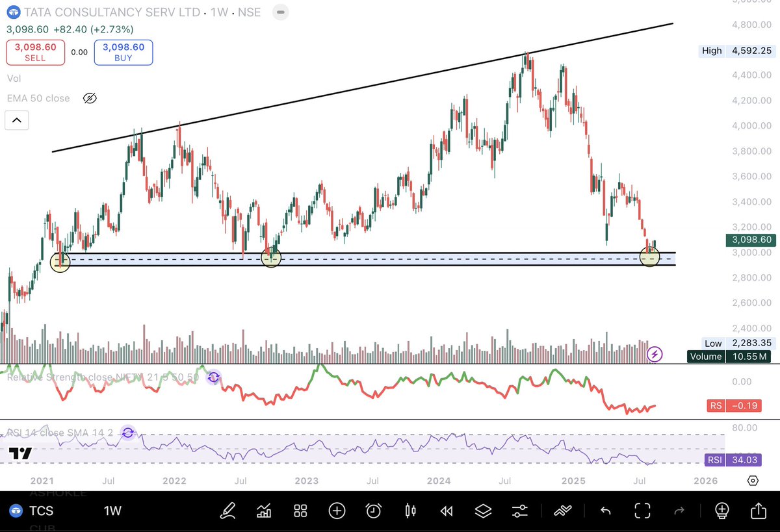Share the chart with the share icon
780x532 pixels.
tap(759, 510)
